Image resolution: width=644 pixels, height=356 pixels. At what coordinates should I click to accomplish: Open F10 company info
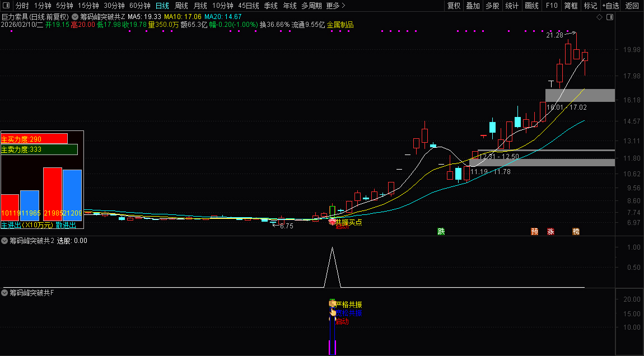(x=552, y=6)
